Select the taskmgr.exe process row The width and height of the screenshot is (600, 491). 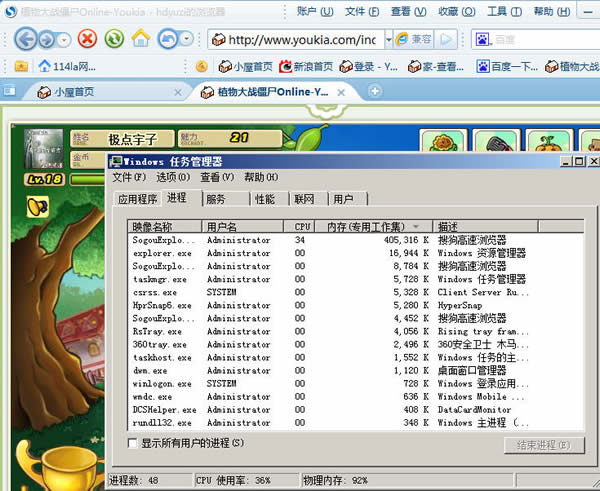(356, 279)
